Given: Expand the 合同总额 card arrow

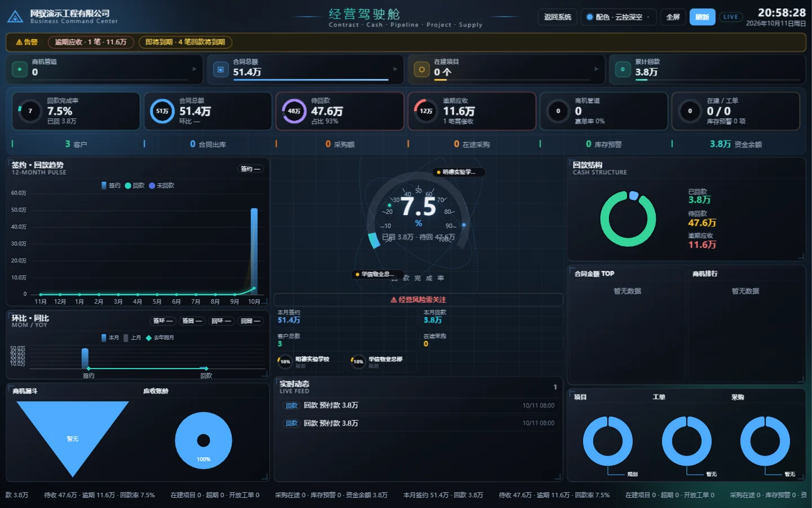Looking at the screenshot, I should click(x=395, y=69).
